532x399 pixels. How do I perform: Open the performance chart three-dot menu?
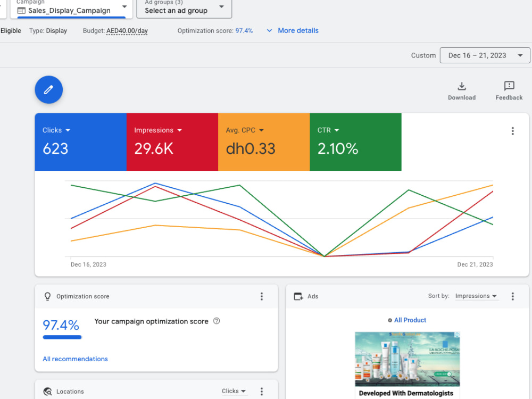click(513, 131)
